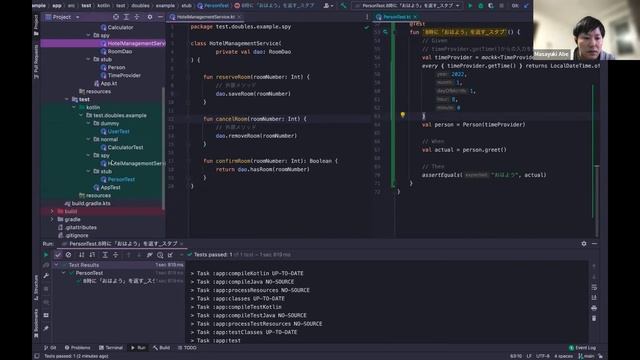Run the selected PersonTest configuration
640x360 pixels.
pyautogui.click(x=470, y=6)
